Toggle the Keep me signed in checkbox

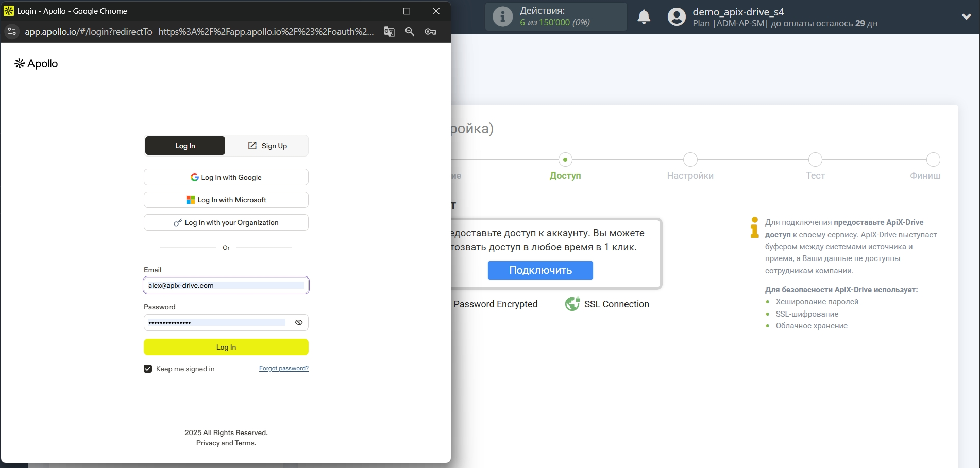(x=148, y=369)
